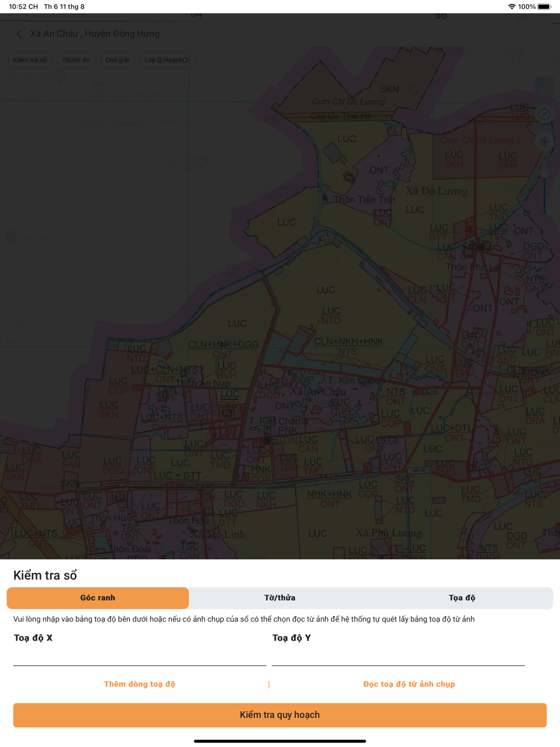Switch to the Tọa độ tab
The image size is (560, 747).
tap(462, 598)
